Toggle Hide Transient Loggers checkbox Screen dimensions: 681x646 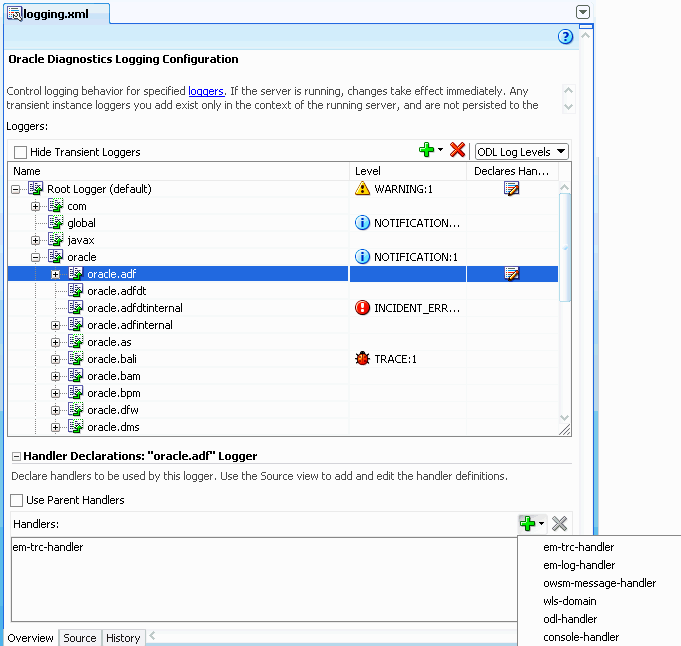click(x=20, y=152)
